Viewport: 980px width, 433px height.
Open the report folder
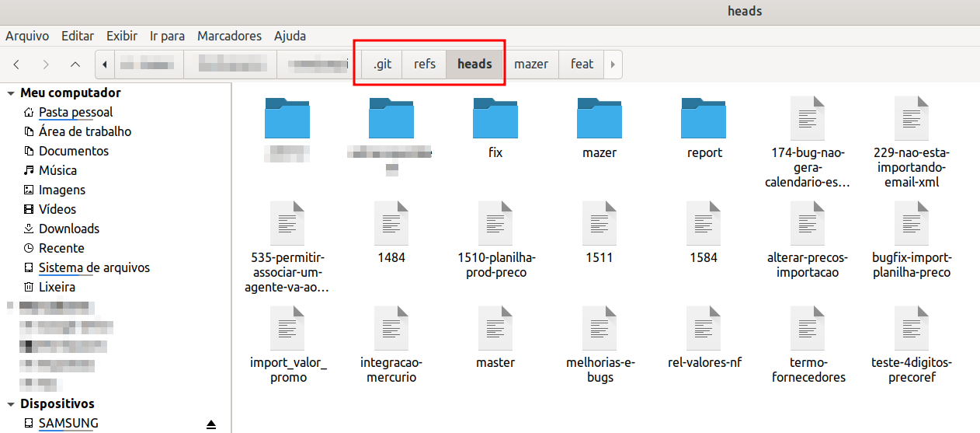click(x=704, y=119)
